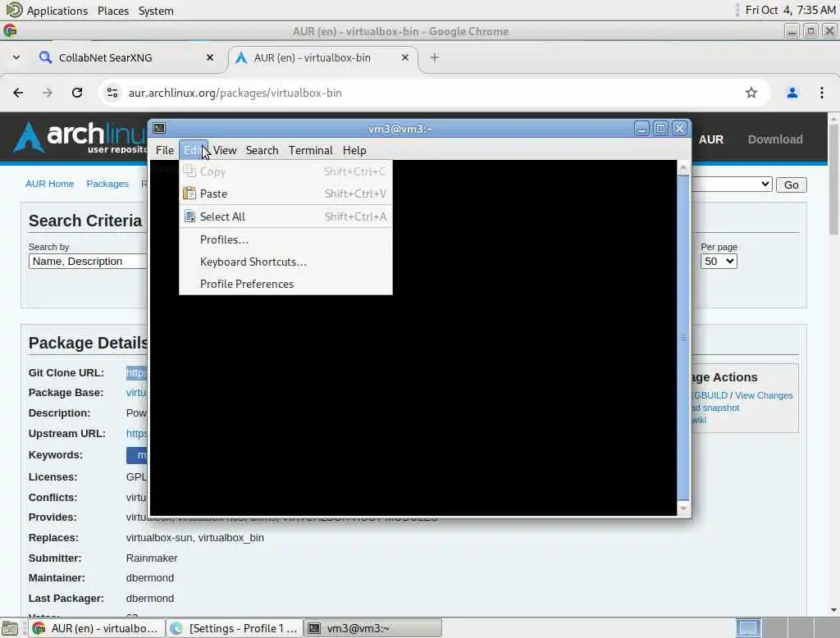Screen dimensions: 840x638
Task: Click the vm3@vm3:~ taskbar button
Action: pos(373,628)
